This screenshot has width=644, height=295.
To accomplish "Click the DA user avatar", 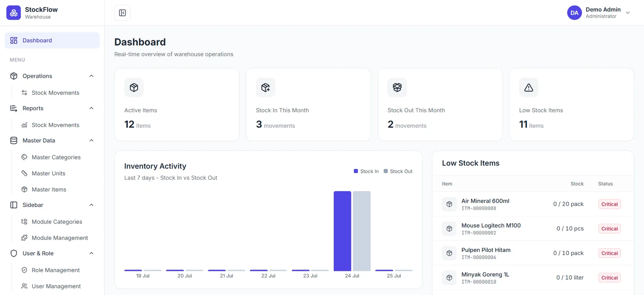I will point(574,13).
